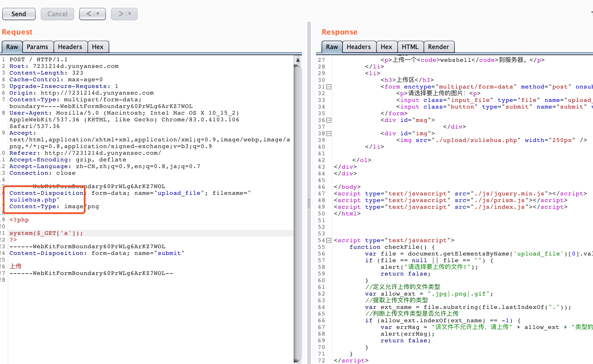Click the 'Cache-Control: max-age=0' line
Viewport: 593px width, 364px height.
point(56,80)
